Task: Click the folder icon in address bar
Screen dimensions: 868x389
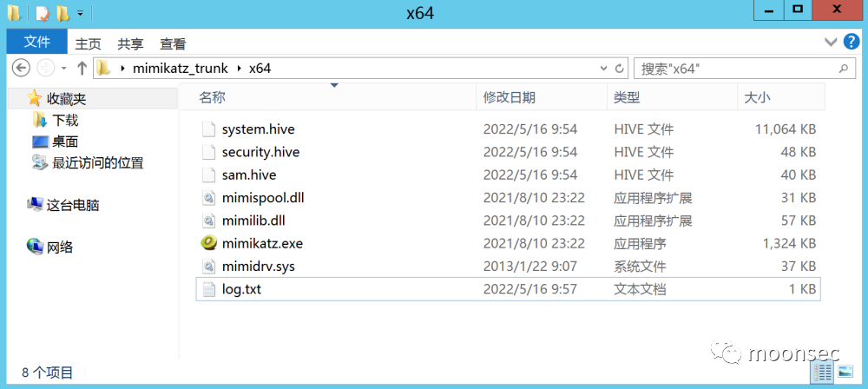Action: click(x=103, y=68)
